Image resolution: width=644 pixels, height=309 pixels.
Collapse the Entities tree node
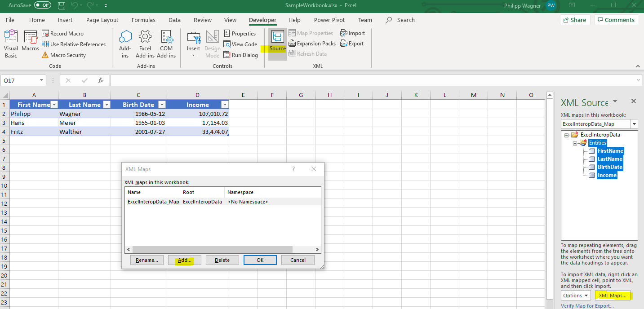[x=575, y=143]
